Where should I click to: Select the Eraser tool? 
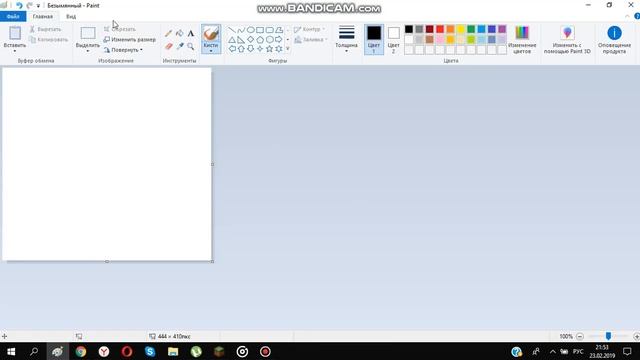coord(168,46)
